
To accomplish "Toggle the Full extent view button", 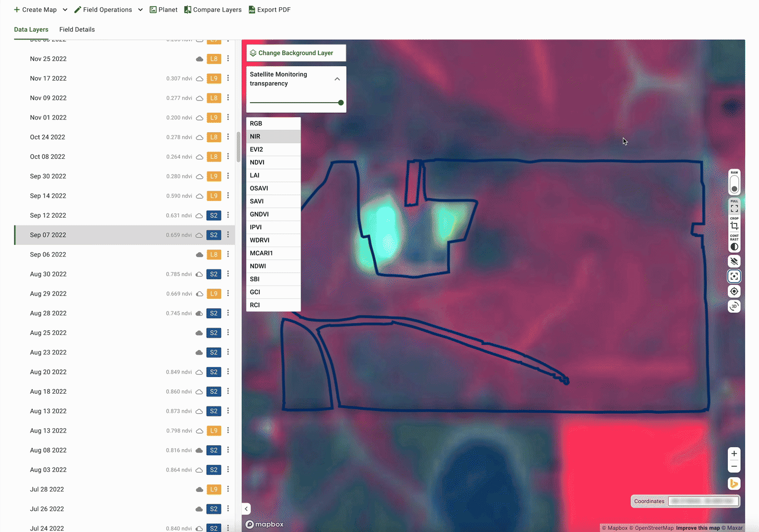I will pos(734,208).
